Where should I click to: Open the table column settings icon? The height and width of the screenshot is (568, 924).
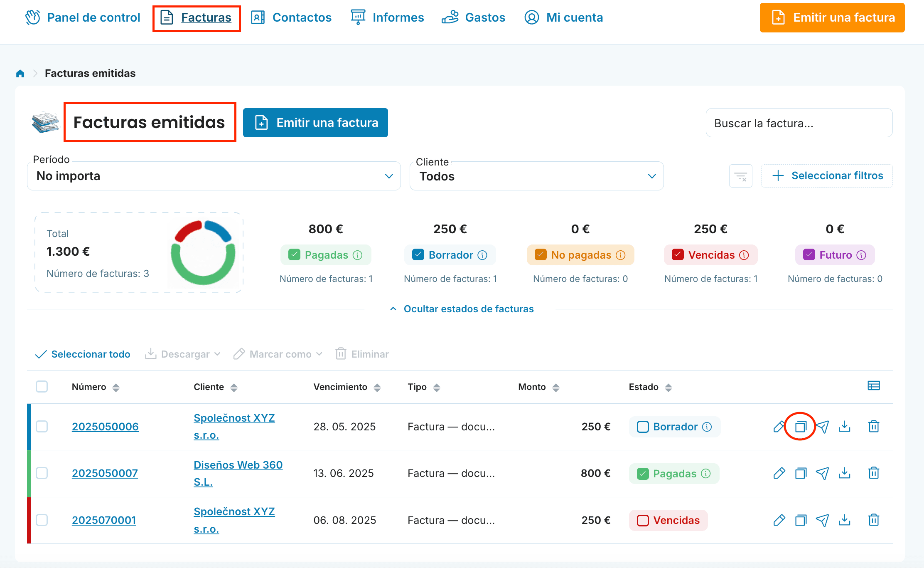[x=873, y=386]
